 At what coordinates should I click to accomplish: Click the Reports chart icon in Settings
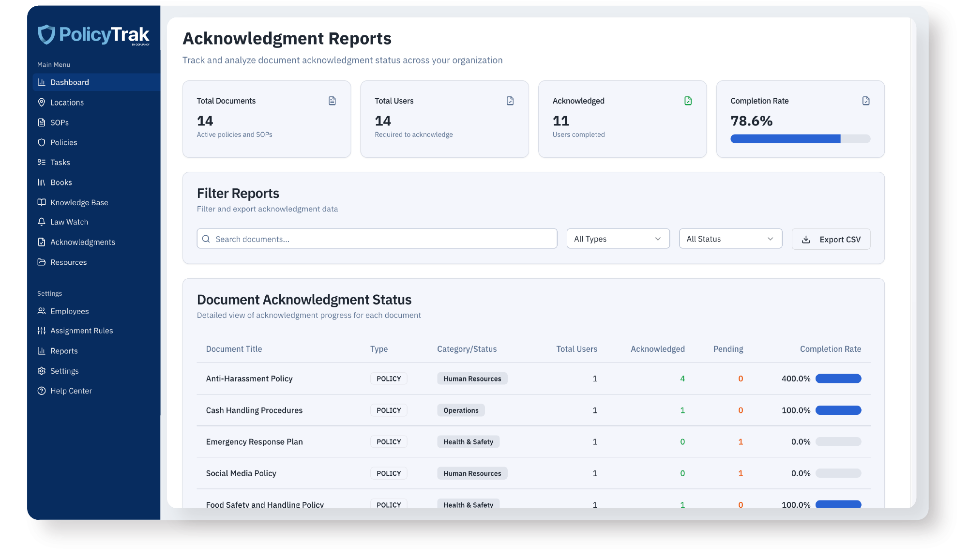point(42,351)
